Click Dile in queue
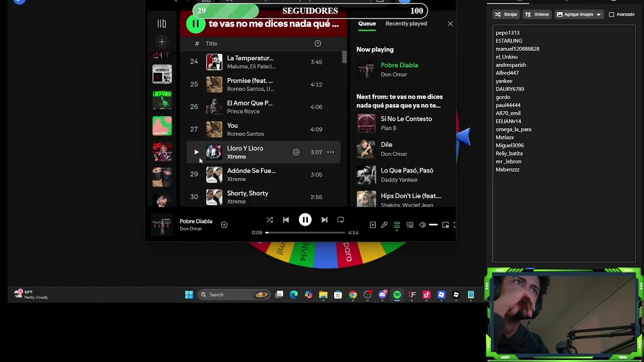Viewport: 644px width, 362px height. pos(386,145)
